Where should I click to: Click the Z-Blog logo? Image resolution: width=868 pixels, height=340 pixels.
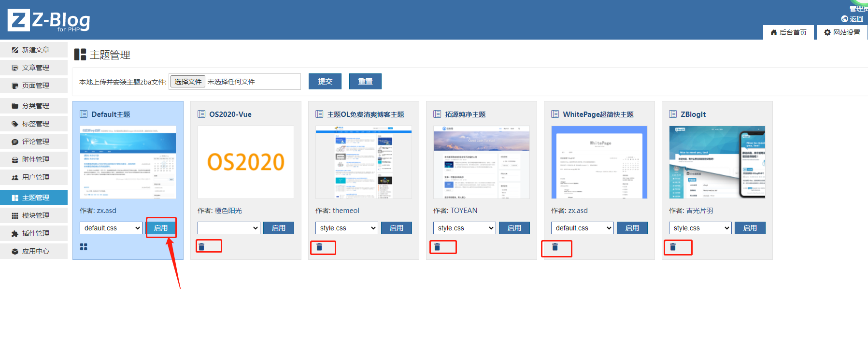[49, 21]
